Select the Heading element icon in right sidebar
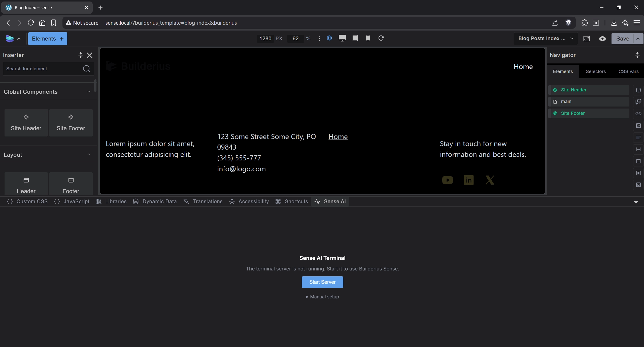The height and width of the screenshot is (347, 644). click(x=638, y=149)
